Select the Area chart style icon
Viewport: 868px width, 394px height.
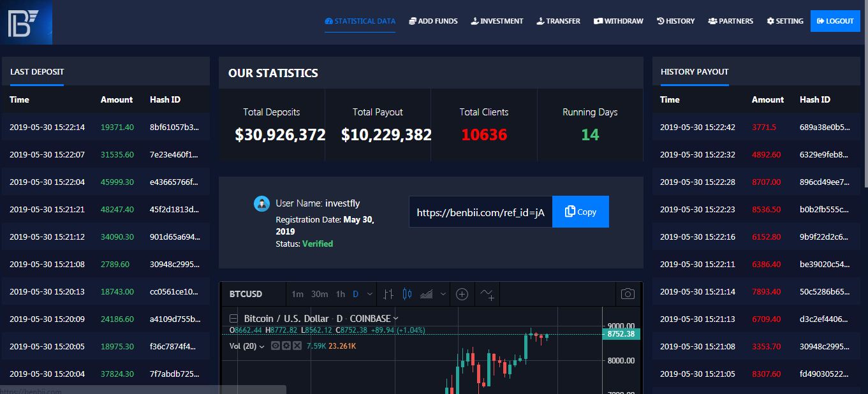coord(427,294)
